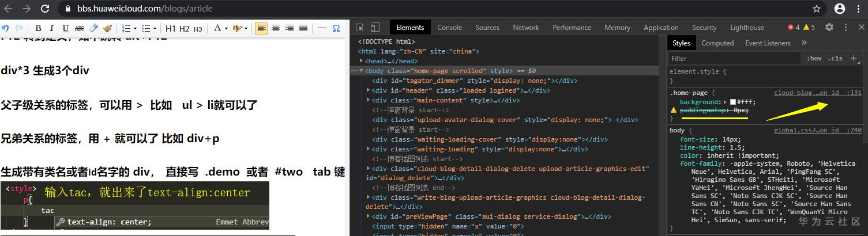Open the Security tab
This screenshot has width=868, height=236.
[x=704, y=27]
